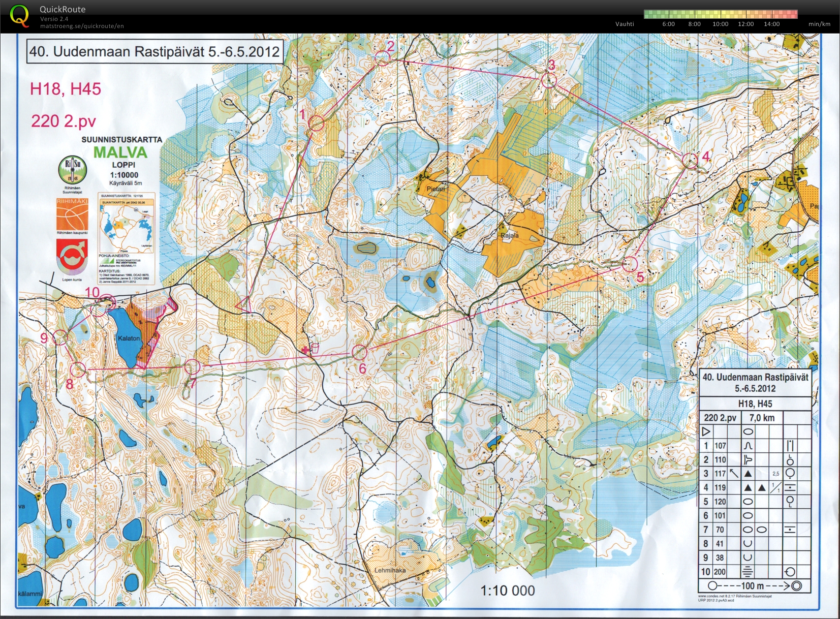Click control circle 7 on the map
Viewport: 840px width, 619px height.
[x=192, y=366]
